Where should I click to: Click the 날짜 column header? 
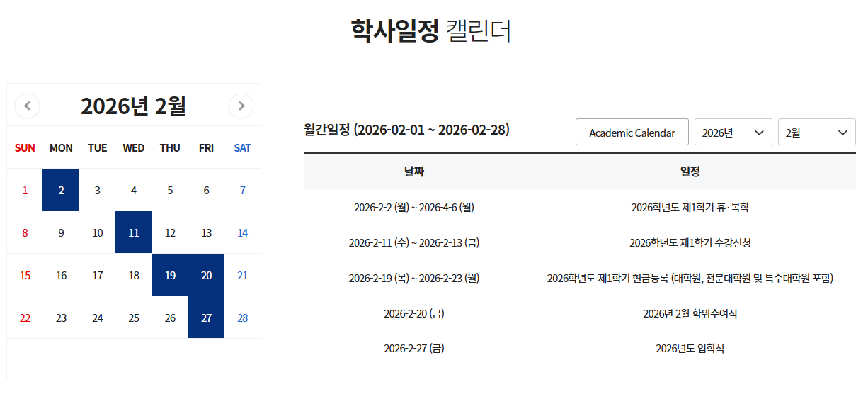(413, 172)
